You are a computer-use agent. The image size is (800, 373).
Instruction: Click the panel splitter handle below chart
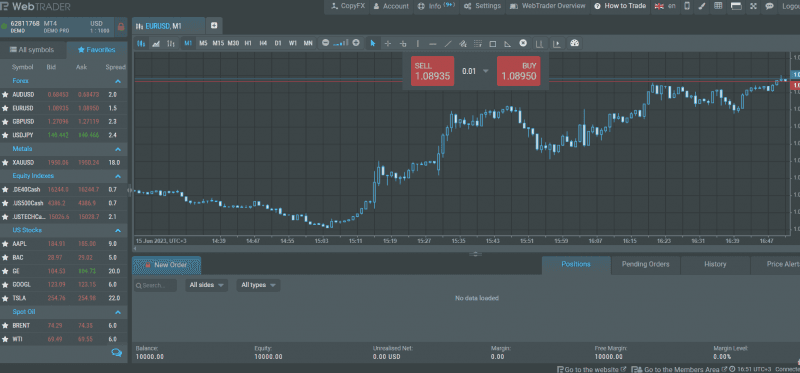coord(475,254)
